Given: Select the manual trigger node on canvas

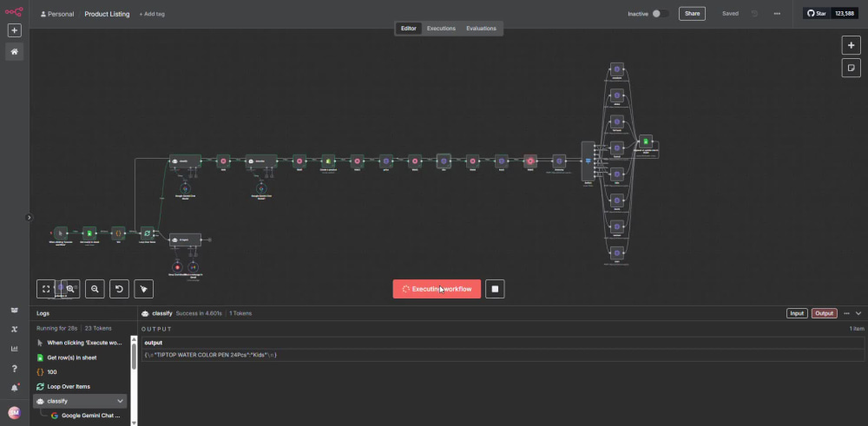Looking at the screenshot, I should click(61, 233).
